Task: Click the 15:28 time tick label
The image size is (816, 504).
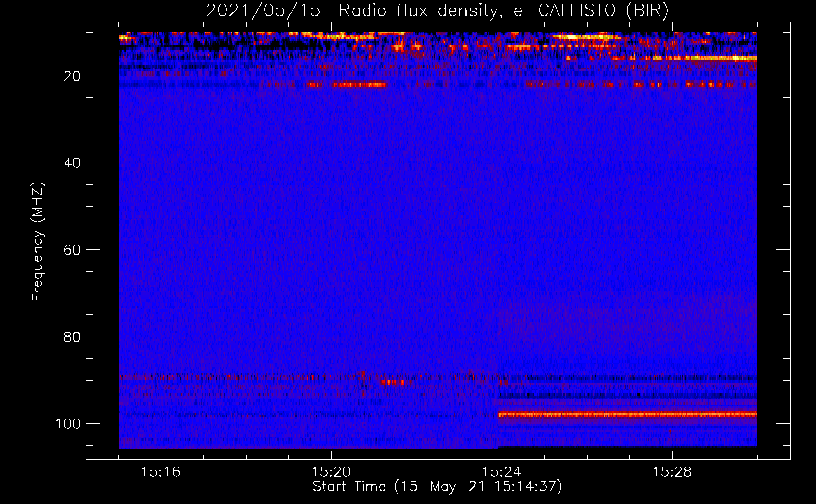Action: (672, 472)
